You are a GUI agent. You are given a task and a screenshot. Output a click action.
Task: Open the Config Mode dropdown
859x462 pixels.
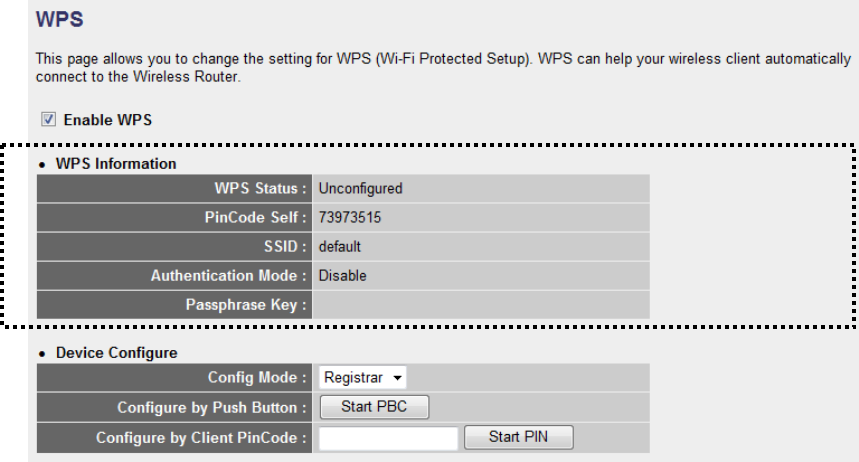click(362, 378)
